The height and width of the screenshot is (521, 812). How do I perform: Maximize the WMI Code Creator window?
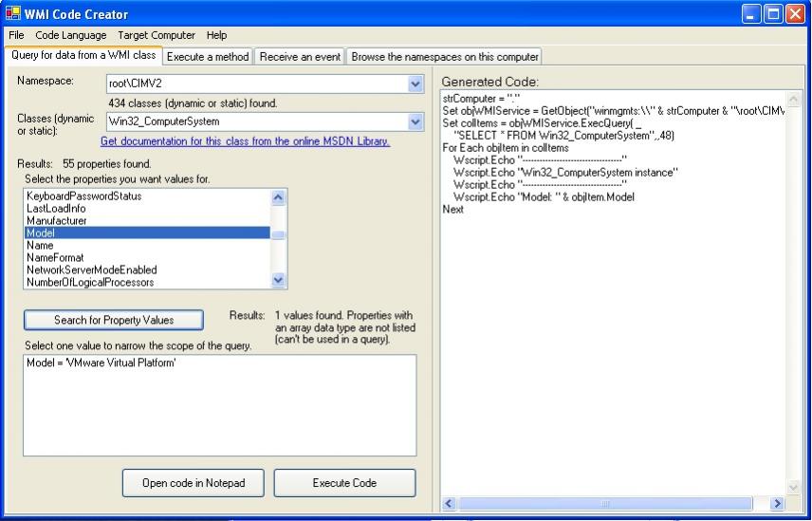[x=773, y=14]
